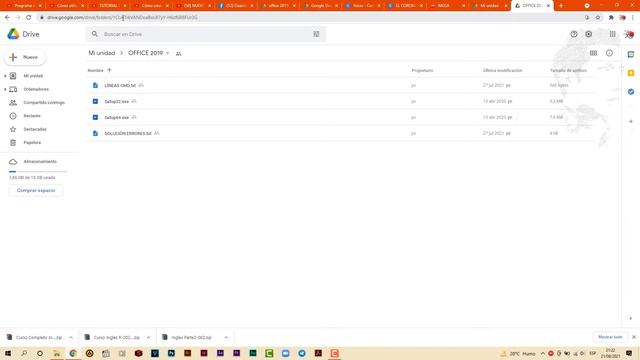Click the get add-ons plus icon

point(631,121)
